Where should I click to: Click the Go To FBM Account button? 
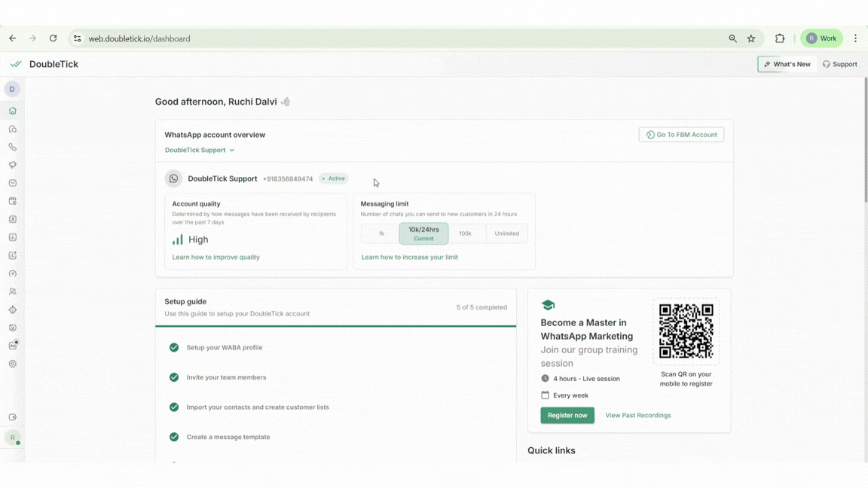pyautogui.click(x=681, y=135)
